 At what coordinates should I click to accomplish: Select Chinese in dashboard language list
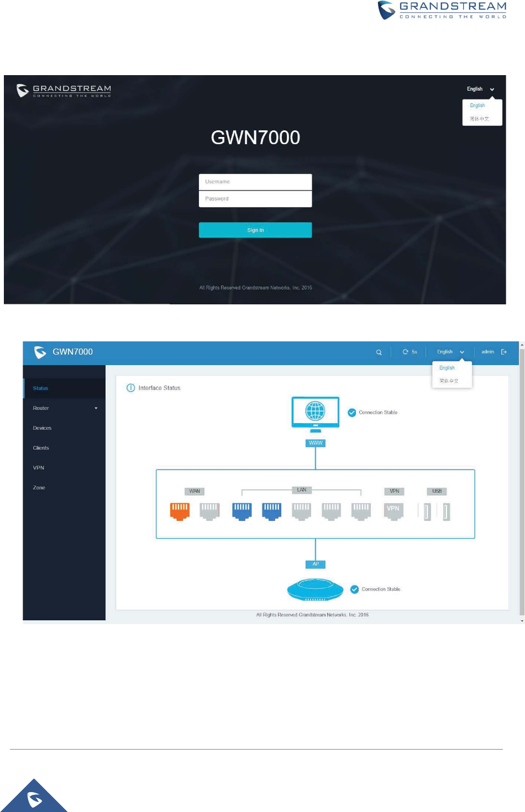point(449,381)
